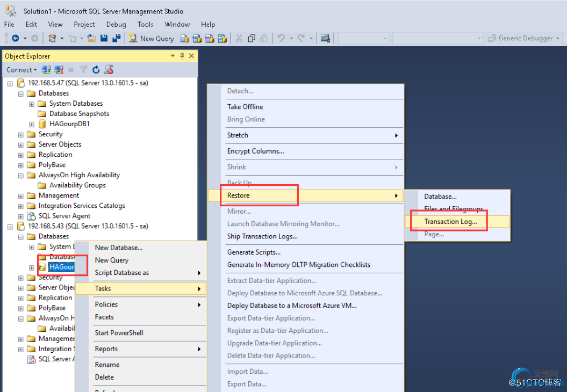
Task: Open the Help menu
Action: click(x=208, y=24)
